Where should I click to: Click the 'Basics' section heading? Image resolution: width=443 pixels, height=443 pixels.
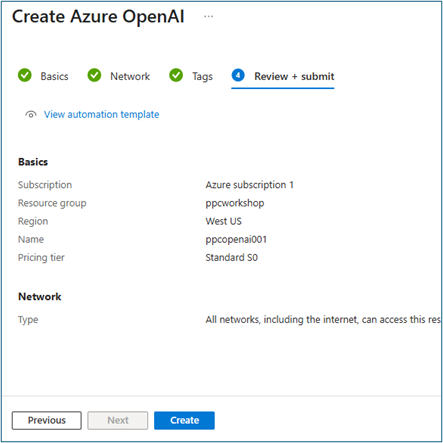[x=33, y=162]
